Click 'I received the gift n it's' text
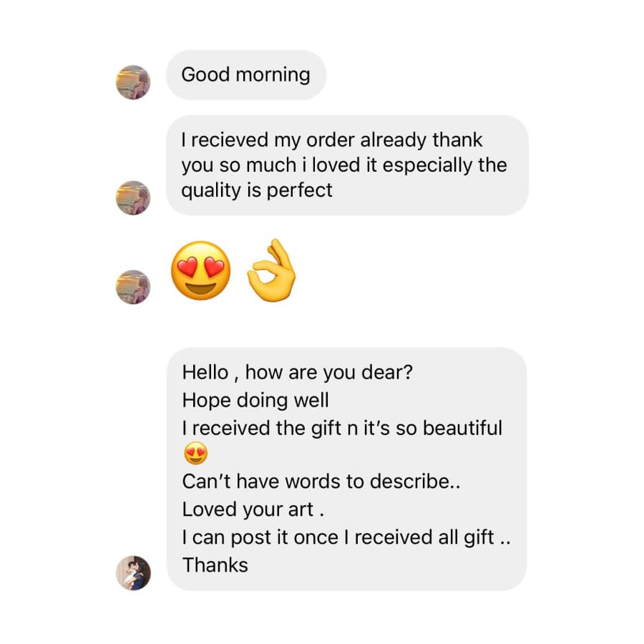 point(286,428)
